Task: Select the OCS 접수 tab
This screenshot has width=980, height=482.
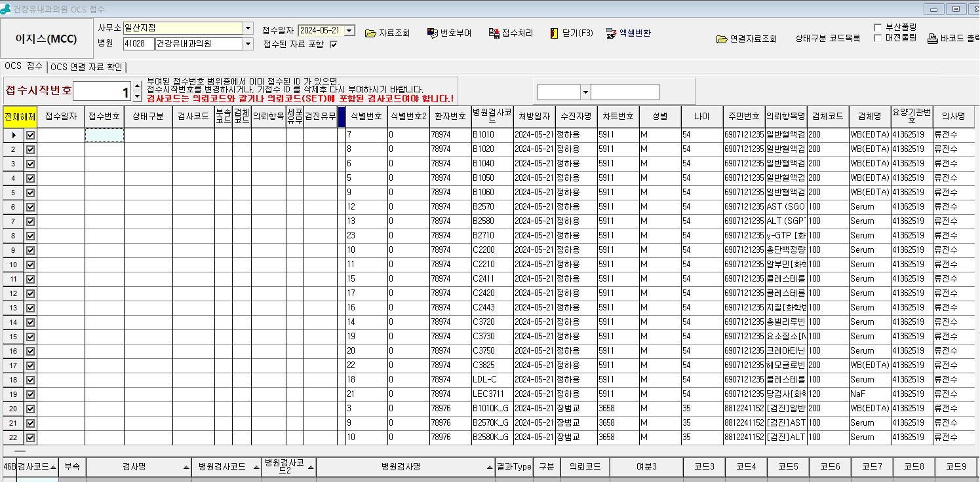Action: pos(24,66)
